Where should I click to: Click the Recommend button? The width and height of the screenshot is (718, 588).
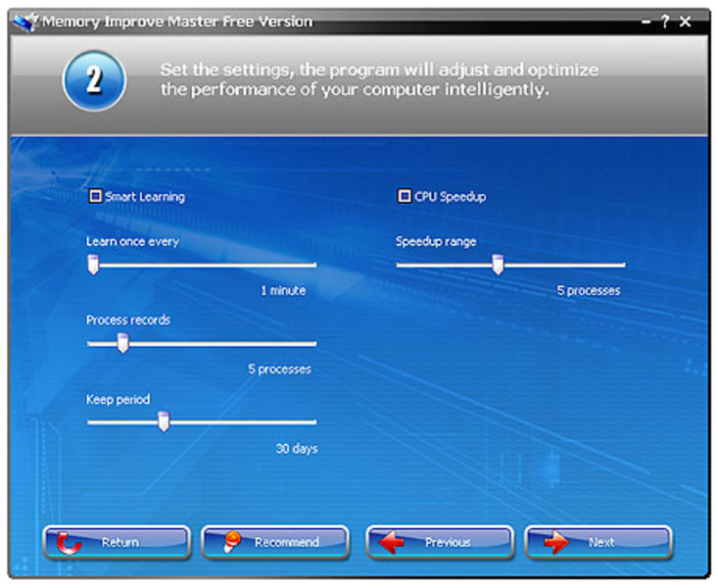[275, 543]
